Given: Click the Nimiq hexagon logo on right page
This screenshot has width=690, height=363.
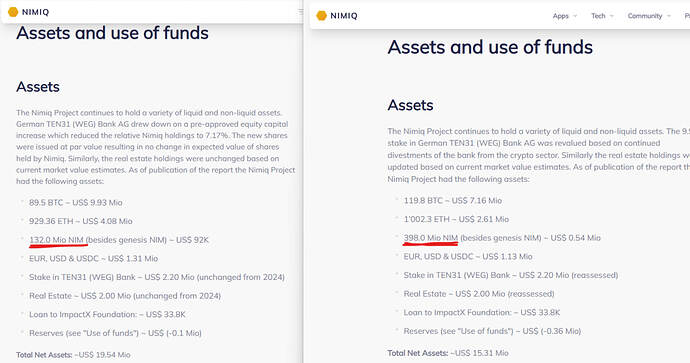Looking at the screenshot, I should [322, 15].
